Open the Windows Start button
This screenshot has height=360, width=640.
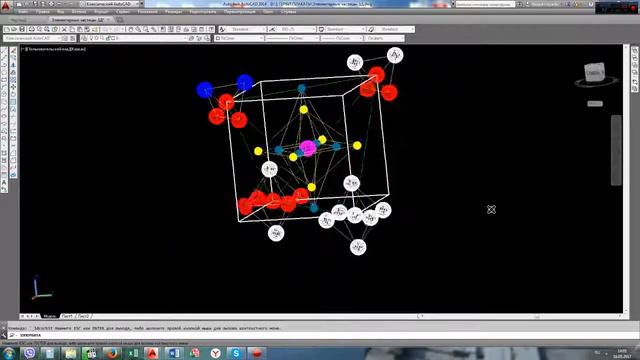pyautogui.click(x=8, y=353)
